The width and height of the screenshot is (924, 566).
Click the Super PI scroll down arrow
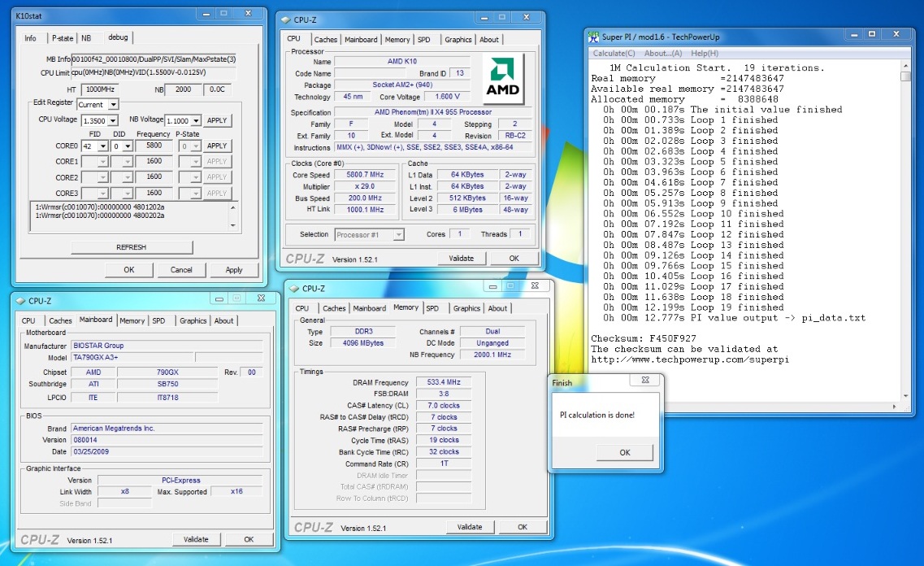pos(906,396)
